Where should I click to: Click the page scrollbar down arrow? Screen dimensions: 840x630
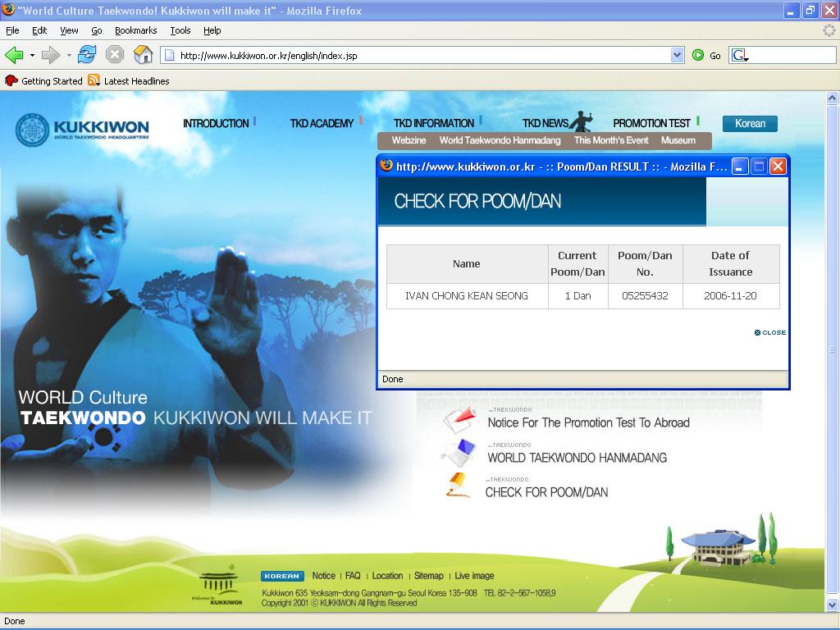[832, 605]
